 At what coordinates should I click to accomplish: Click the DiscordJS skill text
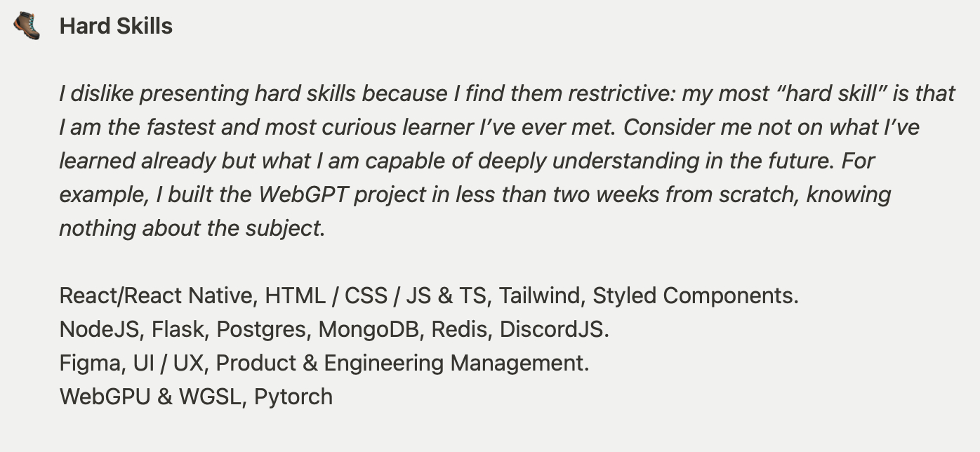coord(551,329)
